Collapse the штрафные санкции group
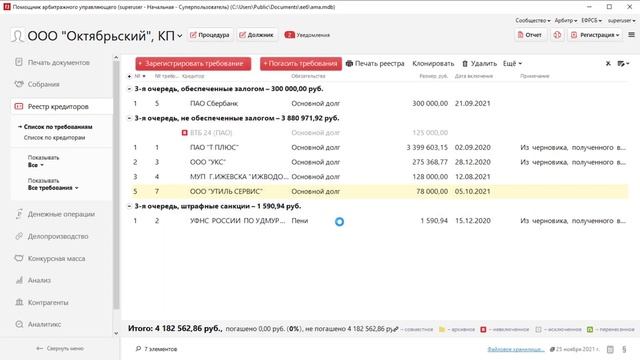The image size is (640, 360). tap(129, 206)
